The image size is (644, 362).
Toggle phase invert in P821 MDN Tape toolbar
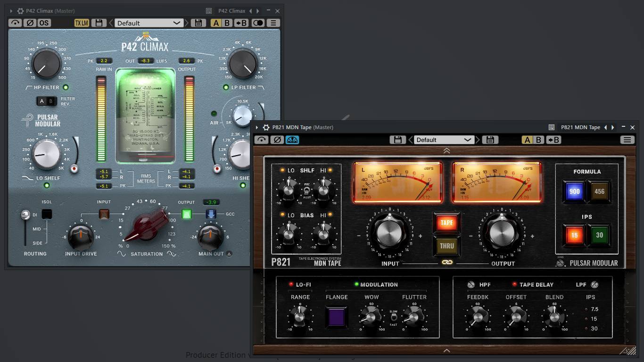277,140
